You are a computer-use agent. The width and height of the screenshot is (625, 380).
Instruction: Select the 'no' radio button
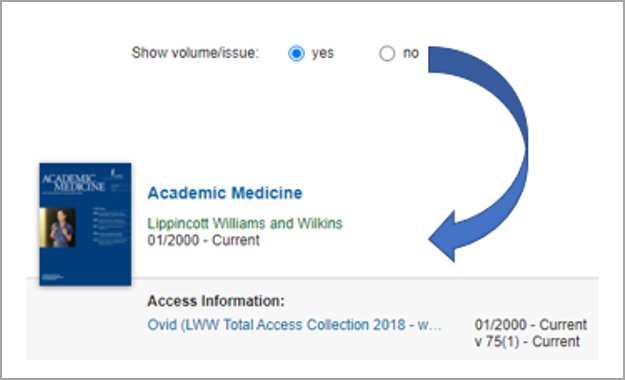tap(387, 53)
